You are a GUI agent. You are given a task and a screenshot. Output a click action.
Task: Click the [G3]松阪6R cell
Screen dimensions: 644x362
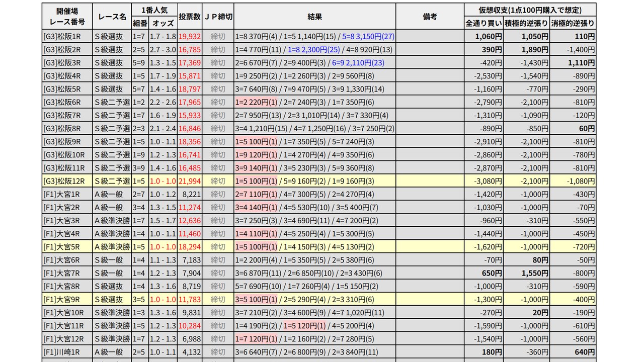pyautogui.click(x=67, y=102)
